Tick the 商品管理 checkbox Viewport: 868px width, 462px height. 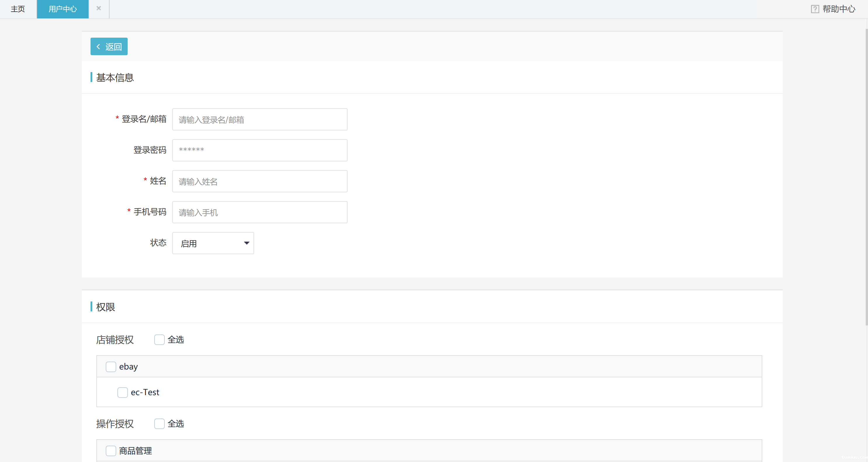point(111,451)
